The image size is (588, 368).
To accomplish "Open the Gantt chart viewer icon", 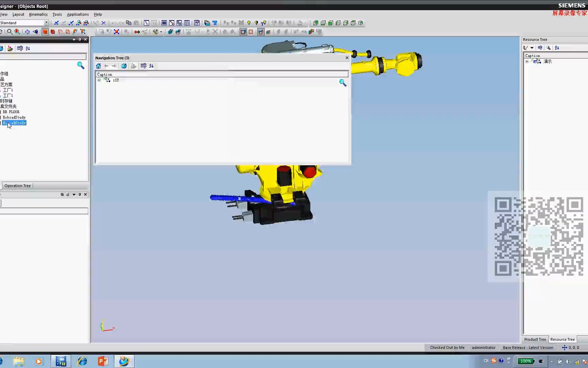I will 171,23.
